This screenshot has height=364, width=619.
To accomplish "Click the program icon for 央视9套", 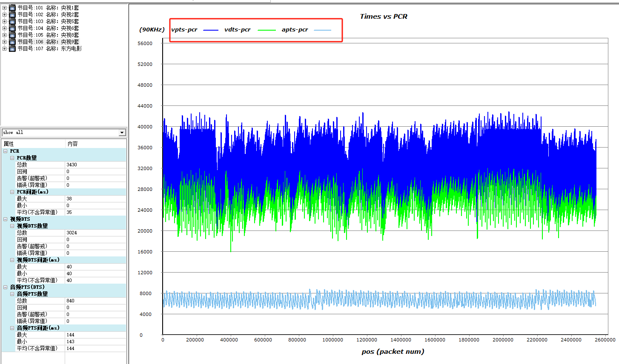I will click(x=12, y=42).
